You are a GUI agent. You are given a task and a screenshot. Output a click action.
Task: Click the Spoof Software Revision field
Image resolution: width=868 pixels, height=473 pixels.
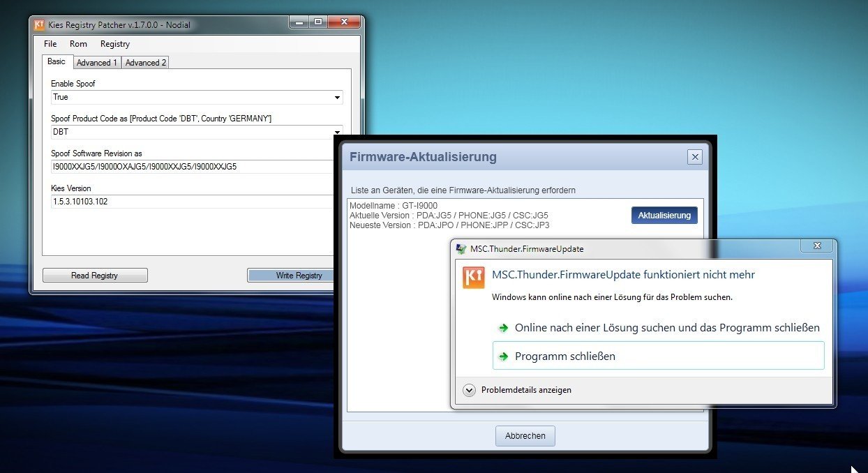[193, 167]
